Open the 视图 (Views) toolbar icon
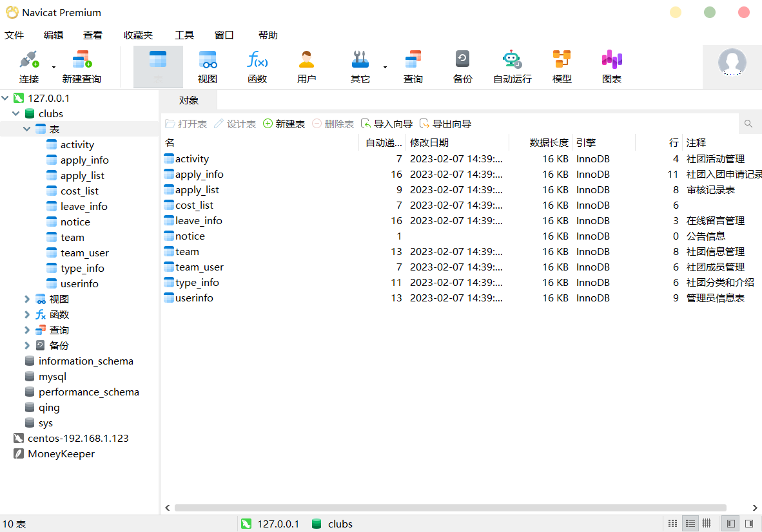Screen dimensions: 762x532 (208, 67)
